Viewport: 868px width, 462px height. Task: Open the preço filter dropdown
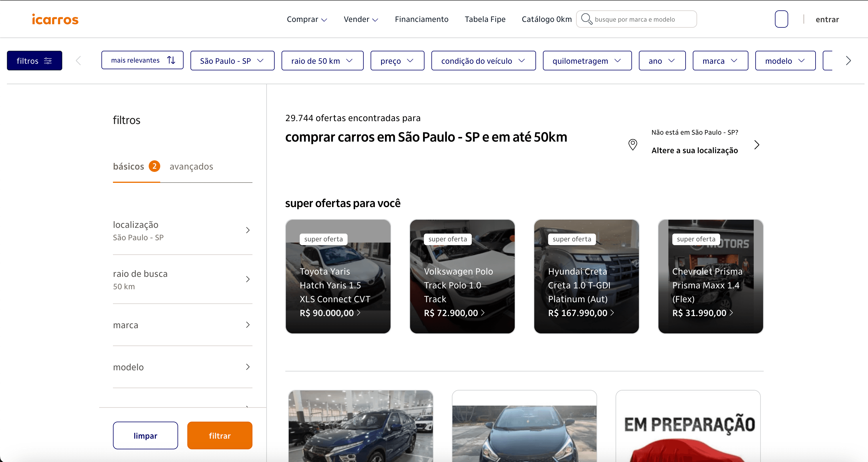397,61
